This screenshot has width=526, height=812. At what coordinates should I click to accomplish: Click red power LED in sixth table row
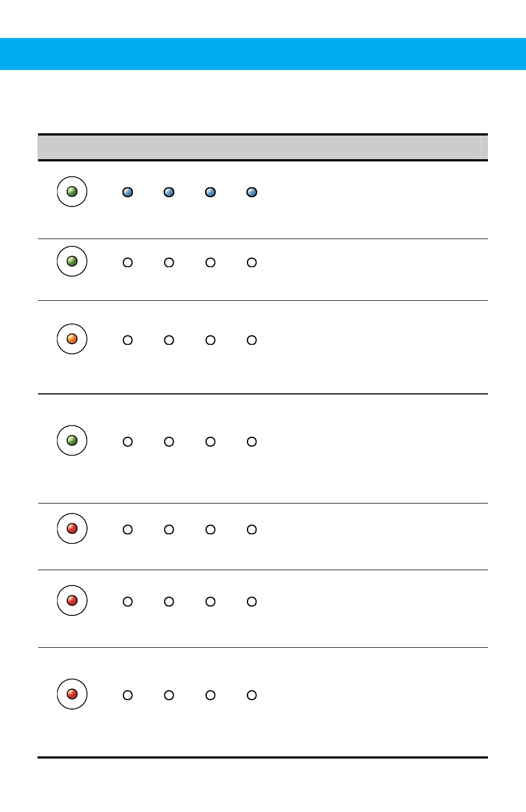(72, 600)
